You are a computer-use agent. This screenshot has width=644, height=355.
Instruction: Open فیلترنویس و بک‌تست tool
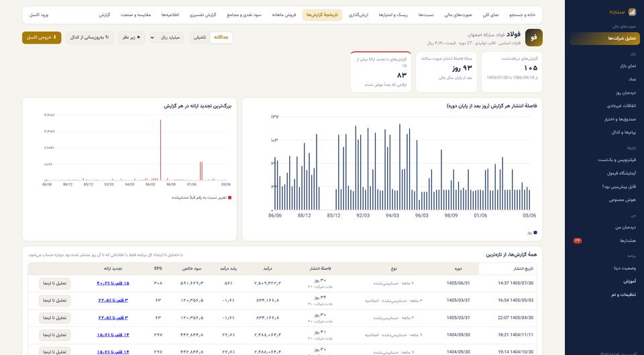point(616,160)
